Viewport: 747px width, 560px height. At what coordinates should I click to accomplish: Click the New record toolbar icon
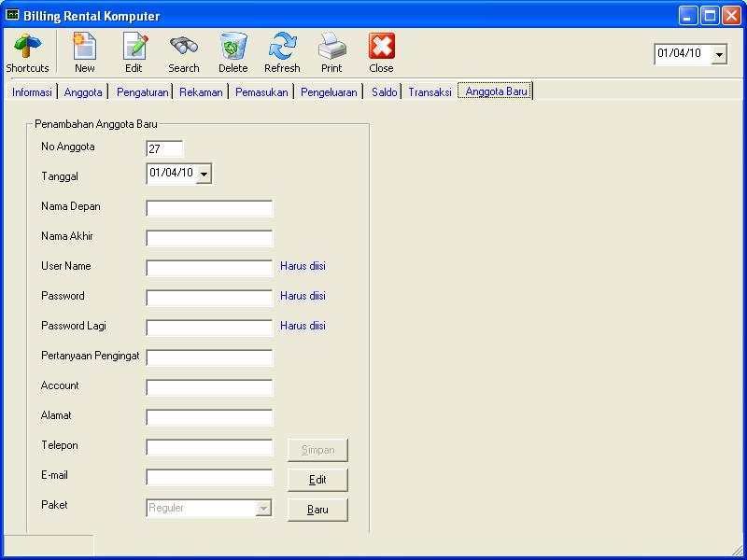pyautogui.click(x=85, y=47)
